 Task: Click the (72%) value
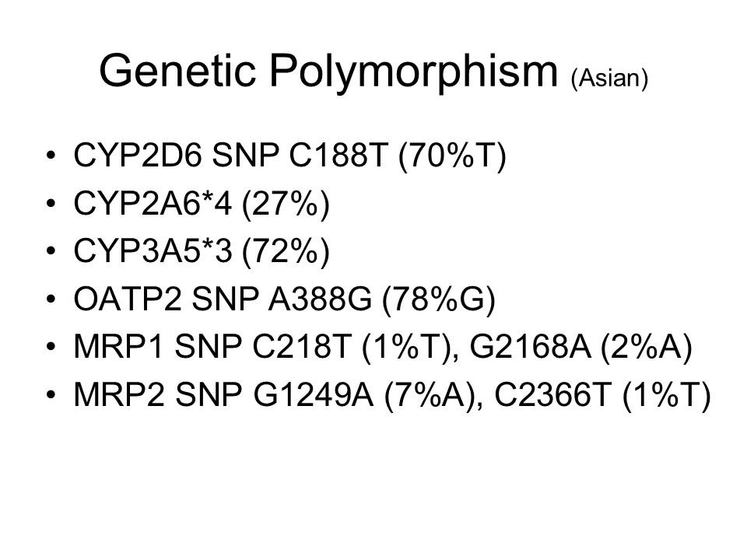(286, 251)
